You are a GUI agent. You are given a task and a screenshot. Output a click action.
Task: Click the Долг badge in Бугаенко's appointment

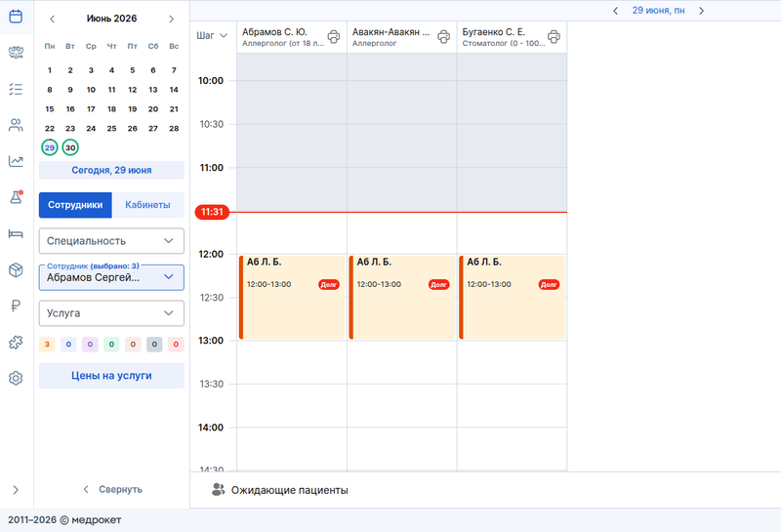tap(549, 284)
